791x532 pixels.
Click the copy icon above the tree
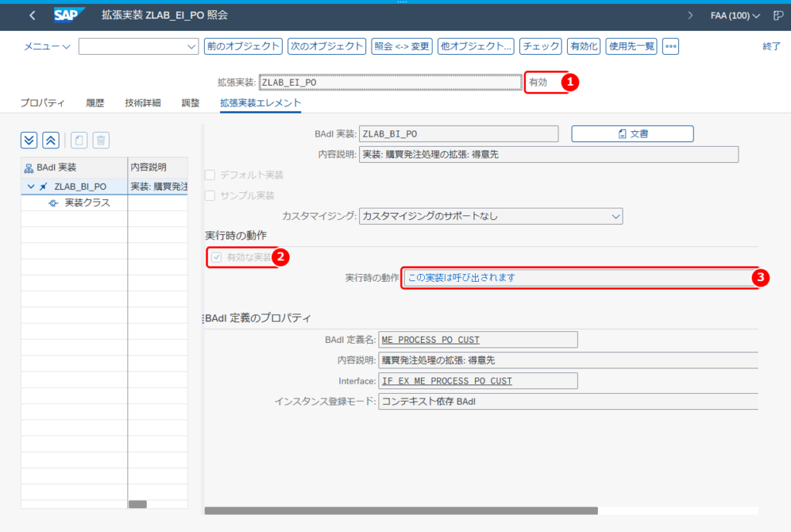tap(80, 141)
